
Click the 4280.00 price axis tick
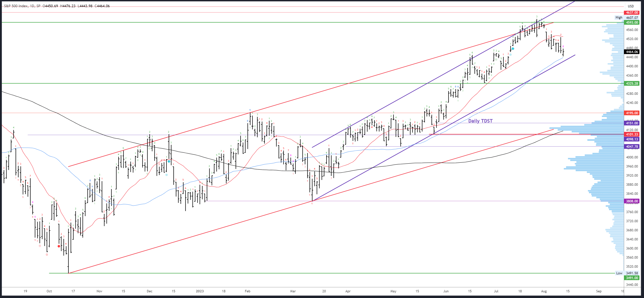[632, 94]
